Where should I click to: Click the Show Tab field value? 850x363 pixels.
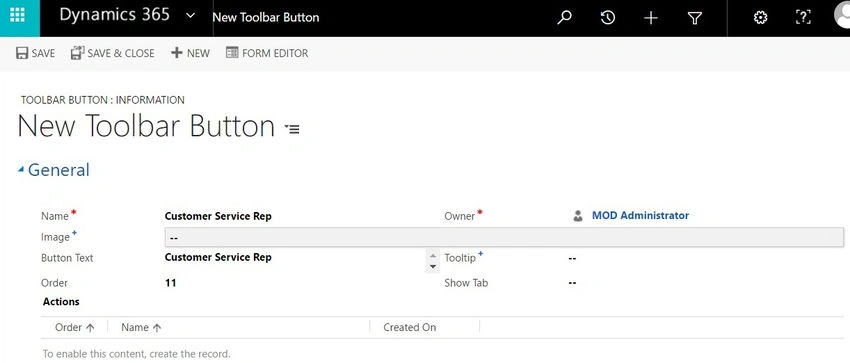(x=572, y=283)
